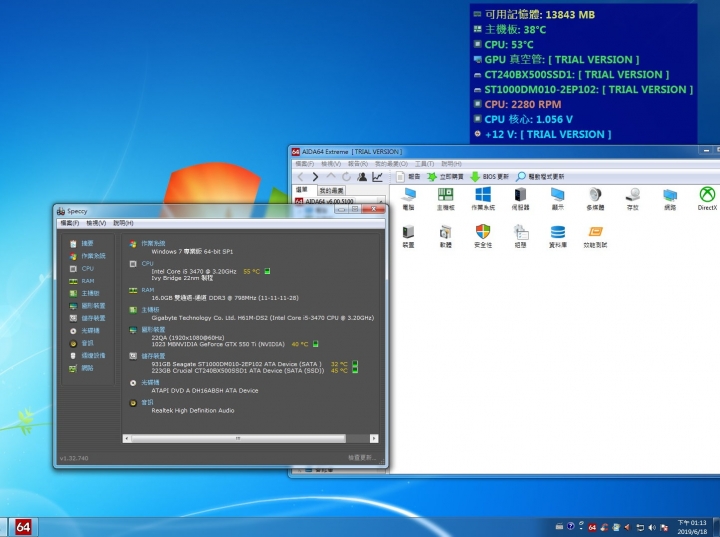
Task: Select 週邊設備 Peripherals in Speccy sidebar
Action: [x=88, y=355]
